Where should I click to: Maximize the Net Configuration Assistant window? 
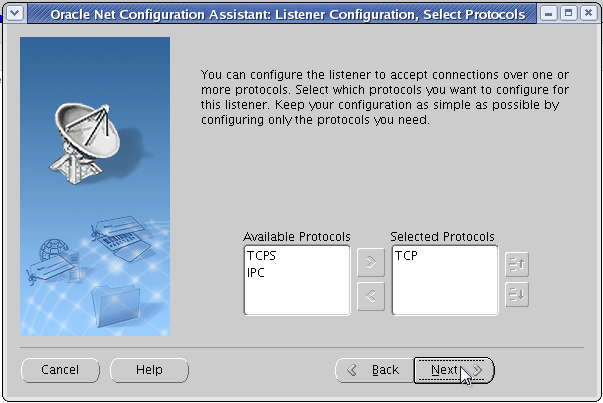tap(568, 14)
